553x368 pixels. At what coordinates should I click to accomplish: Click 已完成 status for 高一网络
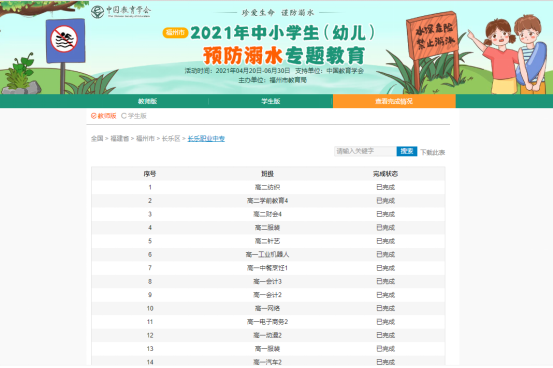[385, 308]
